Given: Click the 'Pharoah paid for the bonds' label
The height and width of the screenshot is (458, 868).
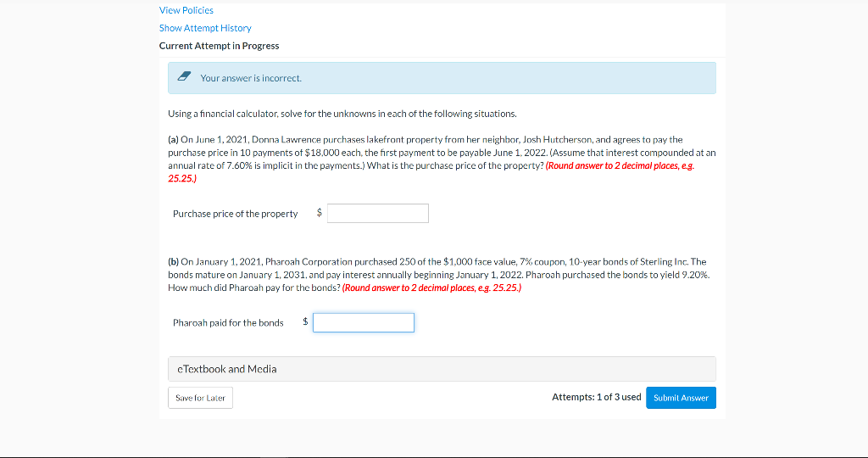Looking at the screenshot, I should [228, 323].
